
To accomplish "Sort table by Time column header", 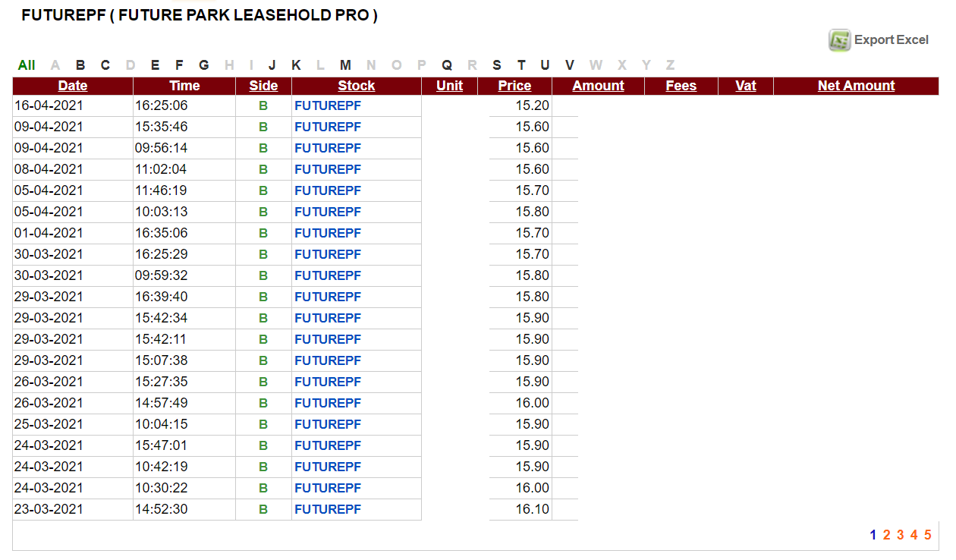I will coord(184,86).
